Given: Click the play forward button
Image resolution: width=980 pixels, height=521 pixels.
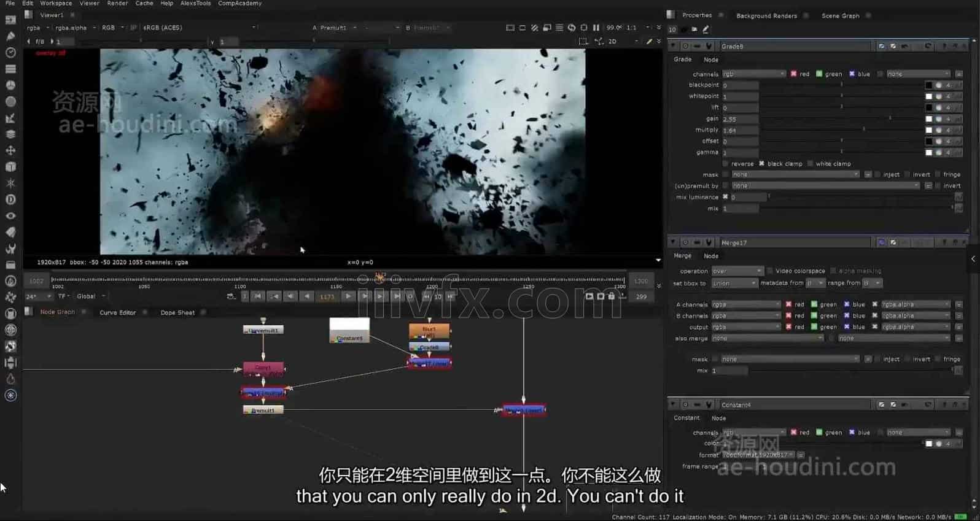Looking at the screenshot, I should [x=348, y=296].
